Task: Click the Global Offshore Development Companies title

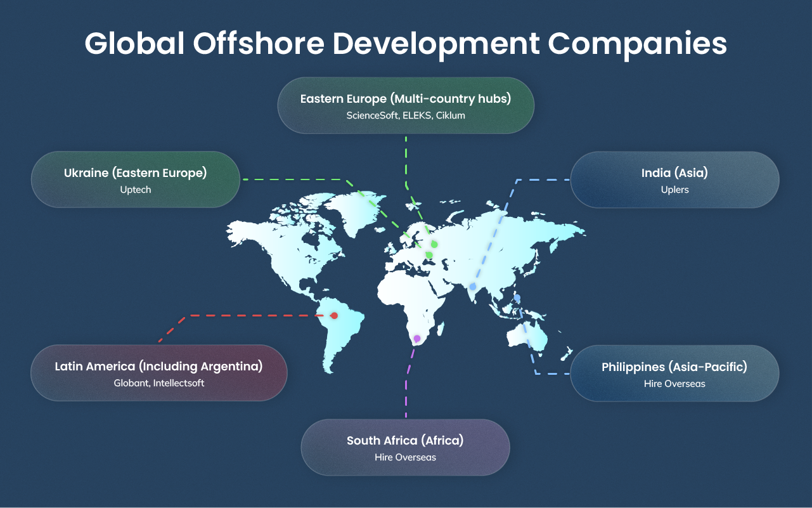Action: coord(406,43)
